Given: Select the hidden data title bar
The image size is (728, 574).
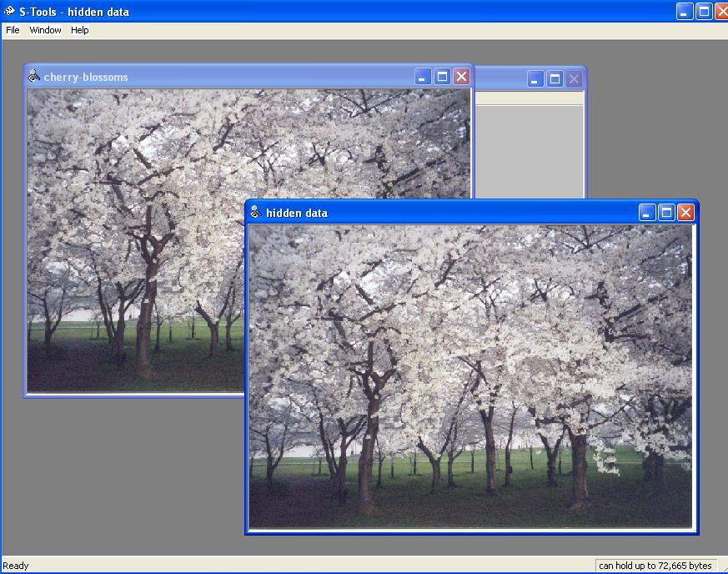Looking at the screenshot, I should 471,213.
